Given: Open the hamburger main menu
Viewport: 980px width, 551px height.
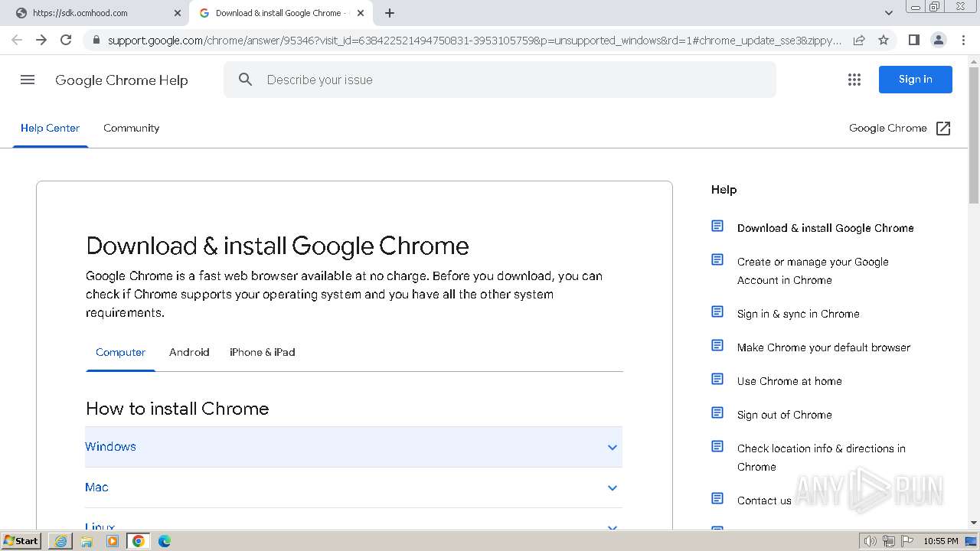Looking at the screenshot, I should tap(28, 80).
